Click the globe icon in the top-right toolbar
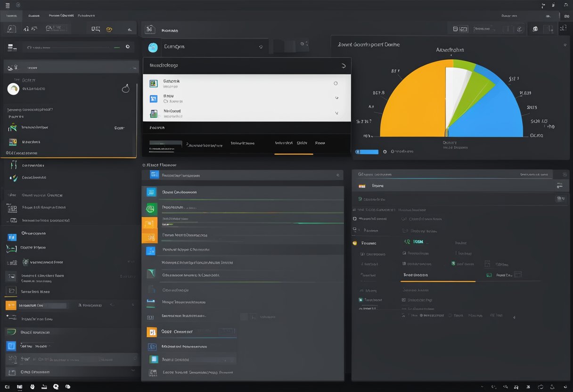This screenshot has width=573, height=392. pyautogui.click(x=535, y=29)
